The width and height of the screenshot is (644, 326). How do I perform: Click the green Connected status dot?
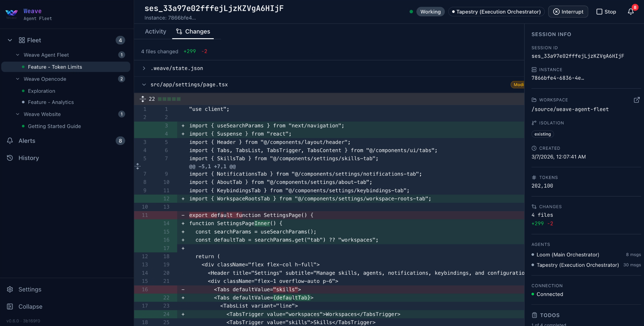534,294
